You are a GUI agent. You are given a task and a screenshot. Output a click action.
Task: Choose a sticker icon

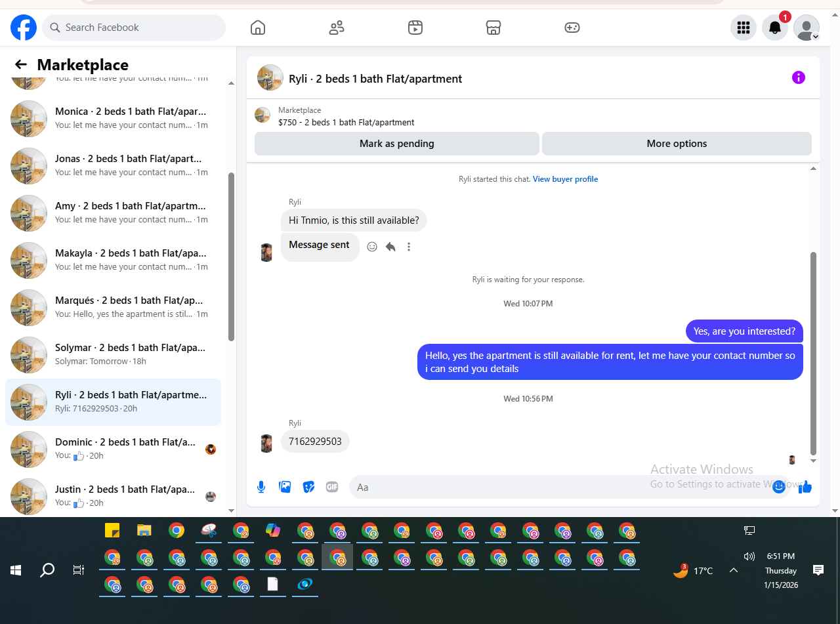click(308, 487)
